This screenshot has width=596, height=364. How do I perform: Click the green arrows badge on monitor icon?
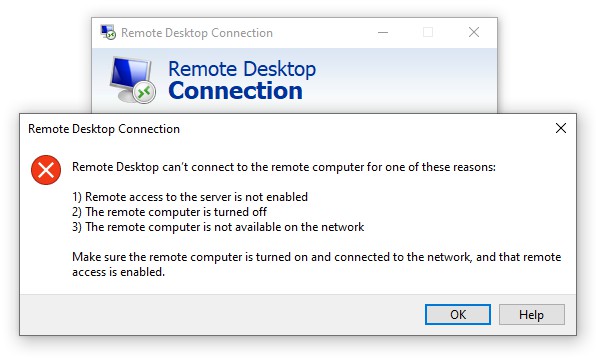(144, 92)
